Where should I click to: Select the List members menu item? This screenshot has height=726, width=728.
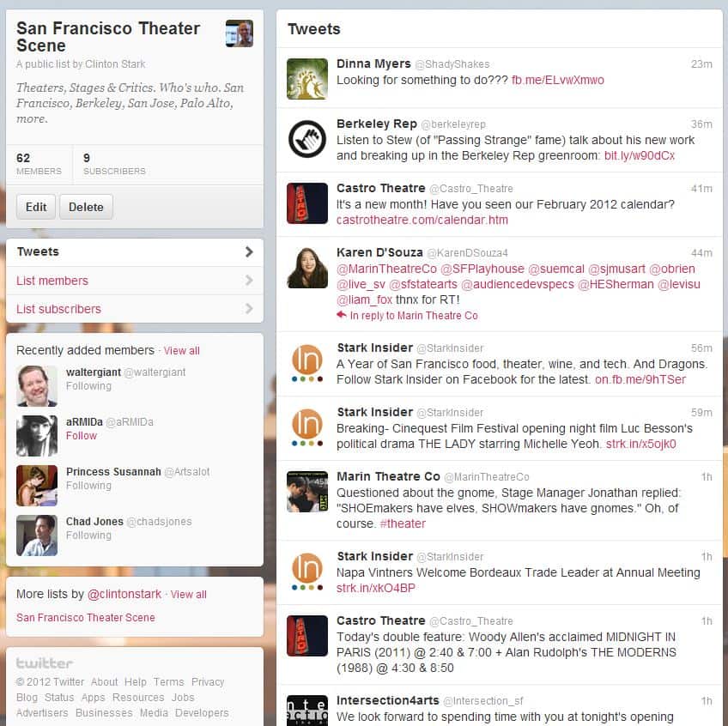(52, 281)
